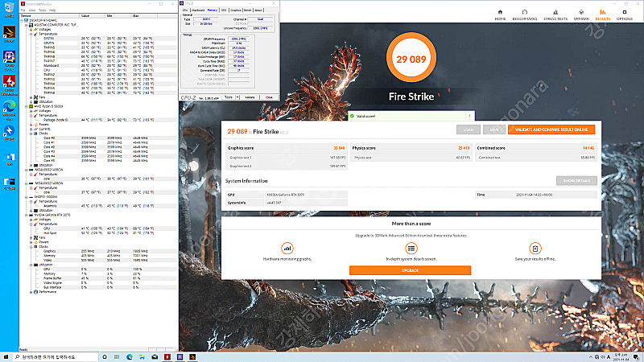Switch to HWMonitor via taskbar icon
The height and width of the screenshot is (362, 644).
(x=167, y=357)
